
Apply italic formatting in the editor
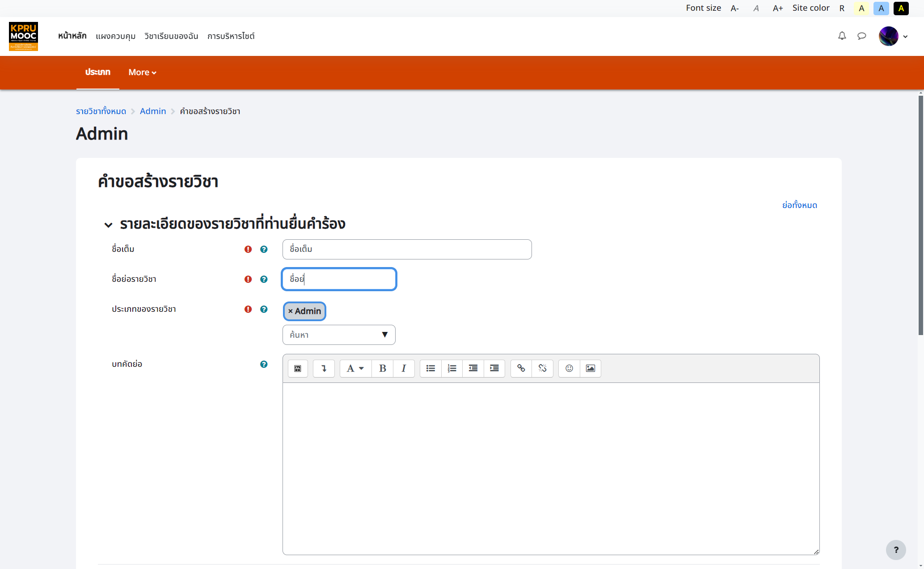[404, 368]
